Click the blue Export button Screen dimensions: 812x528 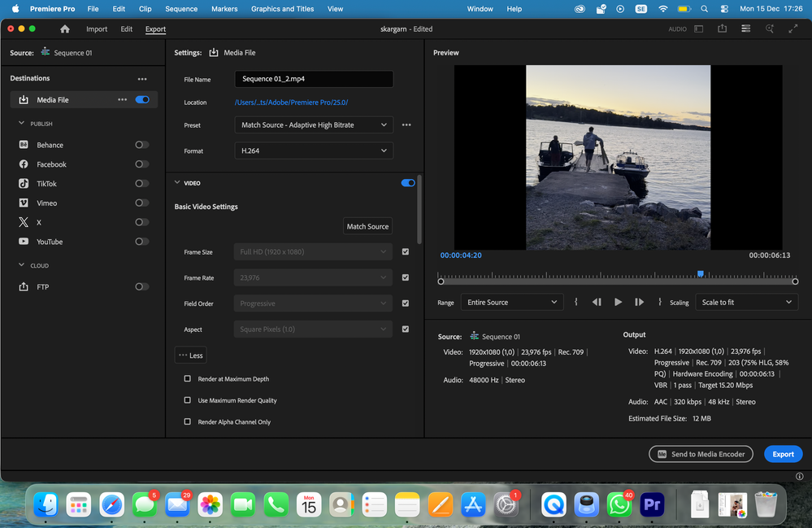click(x=783, y=454)
